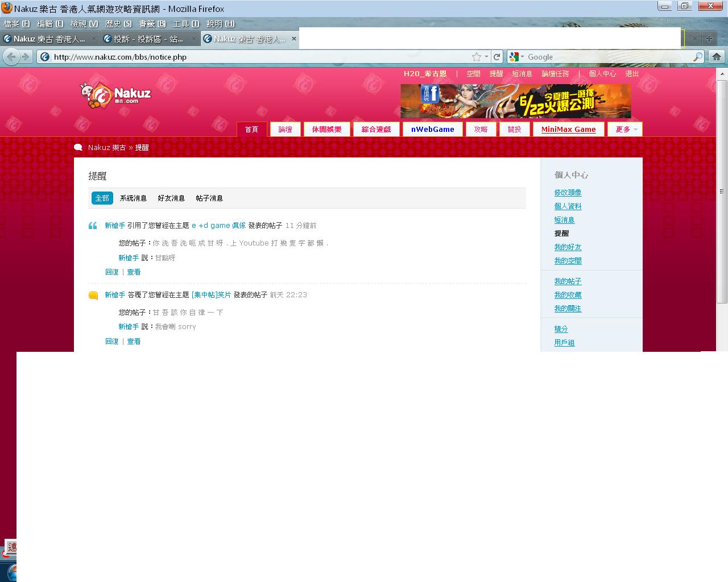
Task: Select the 系統消息 notice filter
Action: point(133,198)
